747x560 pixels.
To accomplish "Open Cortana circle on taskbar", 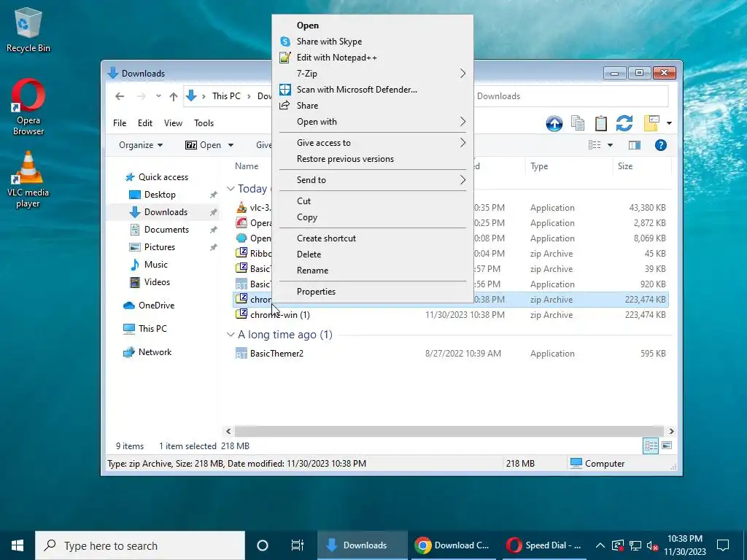I will pos(263,545).
